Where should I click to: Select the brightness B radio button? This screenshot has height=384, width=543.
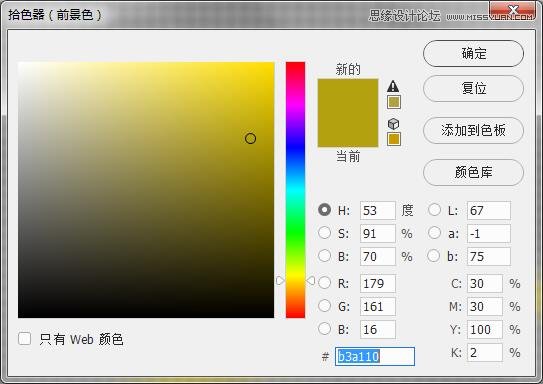tap(324, 256)
